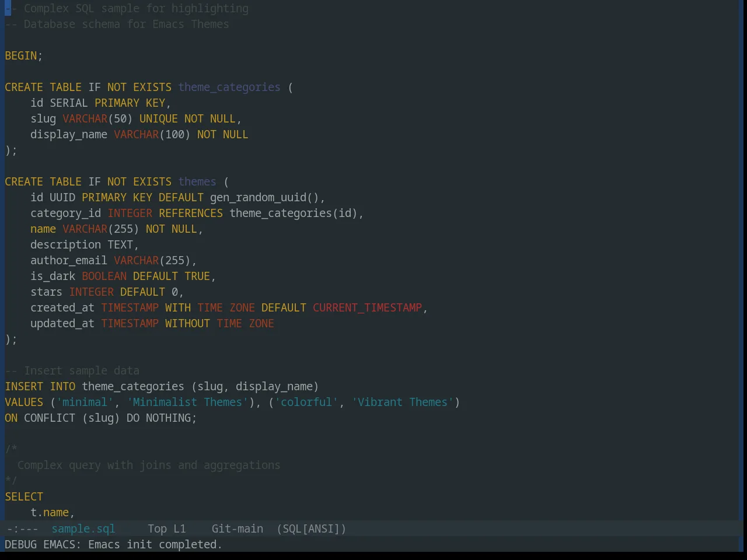Click VARCHAR(50) on the slug line
The image size is (747, 560).
tap(97, 119)
